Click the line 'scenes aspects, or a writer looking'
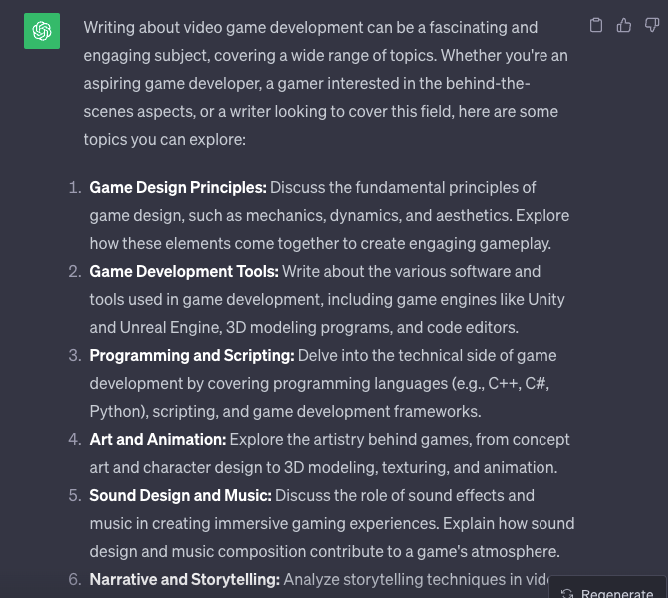This screenshot has width=668, height=598. pos(320,111)
